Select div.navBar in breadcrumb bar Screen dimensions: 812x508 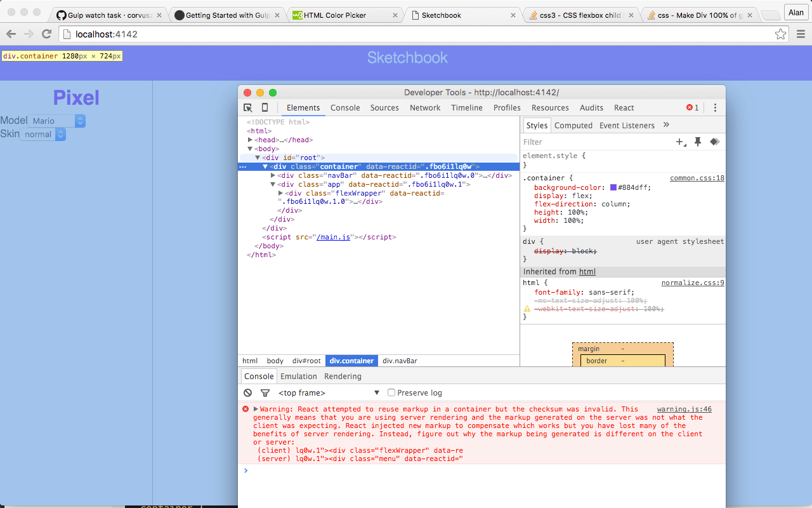pos(400,361)
